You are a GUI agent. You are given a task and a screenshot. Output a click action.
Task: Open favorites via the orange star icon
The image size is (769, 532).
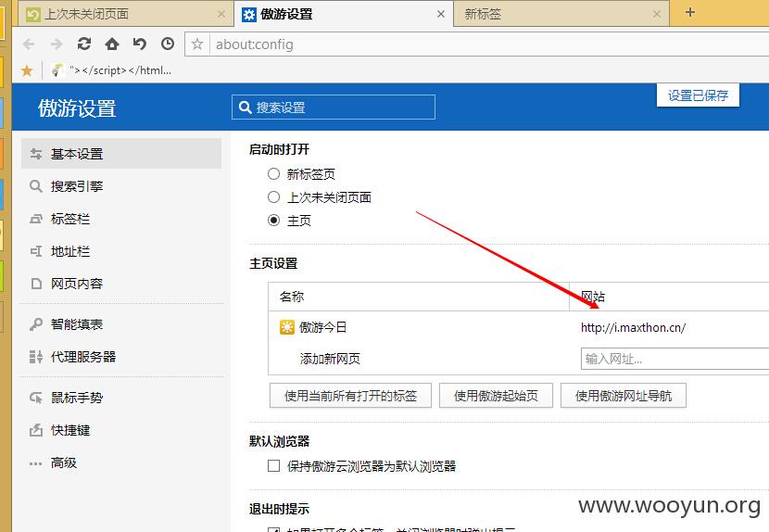click(27, 70)
